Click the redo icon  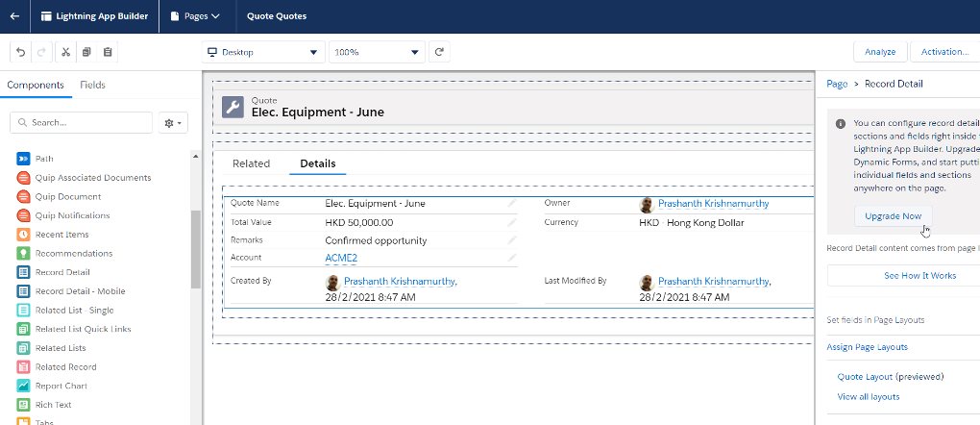click(x=41, y=52)
